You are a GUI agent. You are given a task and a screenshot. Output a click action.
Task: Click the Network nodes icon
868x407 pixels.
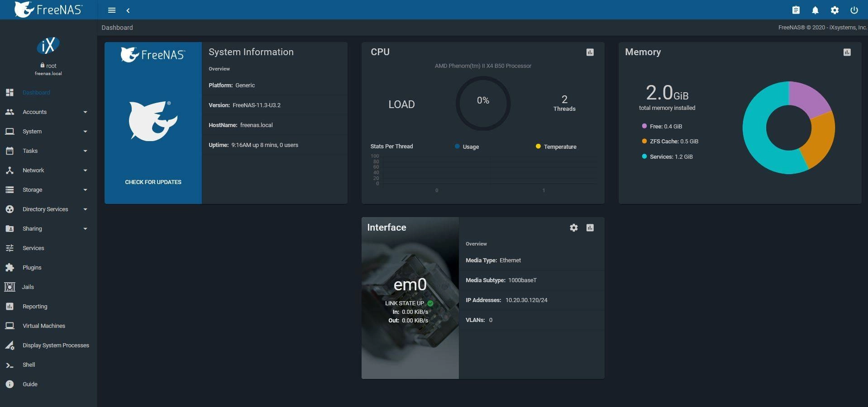click(x=10, y=170)
